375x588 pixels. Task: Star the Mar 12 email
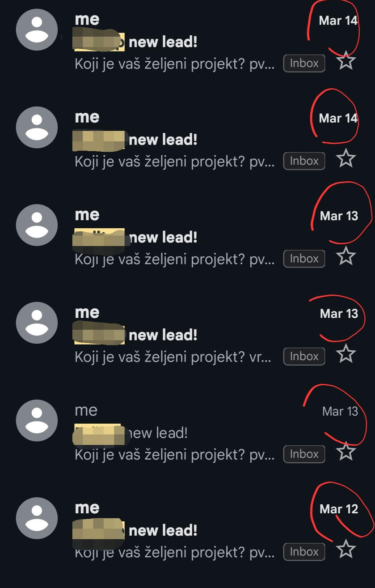(346, 549)
